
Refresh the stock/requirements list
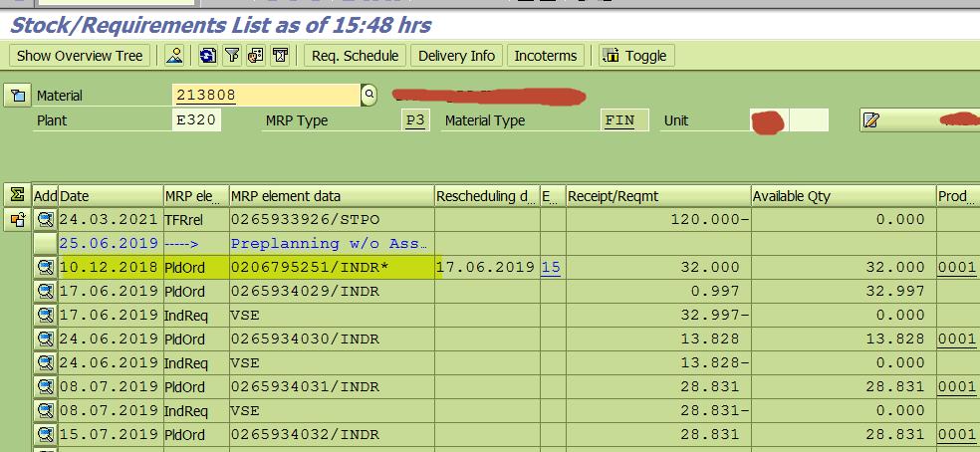click(207, 56)
